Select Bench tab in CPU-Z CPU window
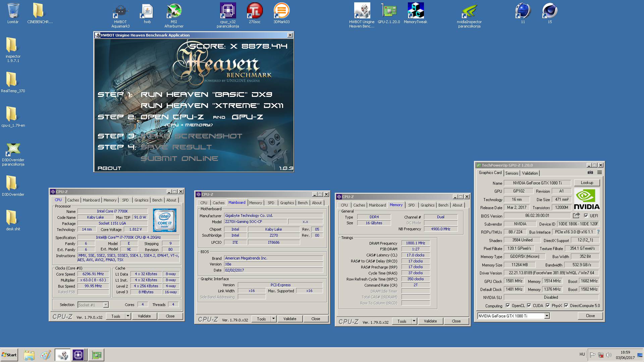The image size is (644, 362). [x=157, y=200]
